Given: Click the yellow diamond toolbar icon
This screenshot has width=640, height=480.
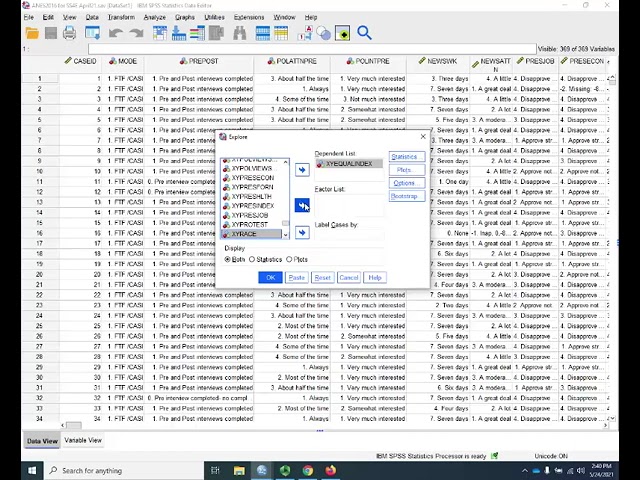Looking at the screenshot, I should click(342, 33).
